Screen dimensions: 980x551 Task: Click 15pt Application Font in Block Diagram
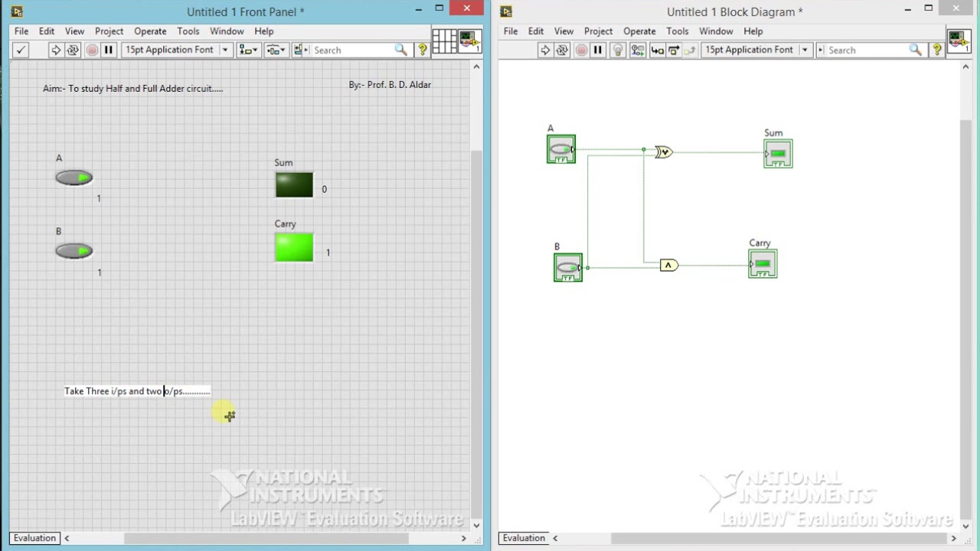click(x=750, y=50)
